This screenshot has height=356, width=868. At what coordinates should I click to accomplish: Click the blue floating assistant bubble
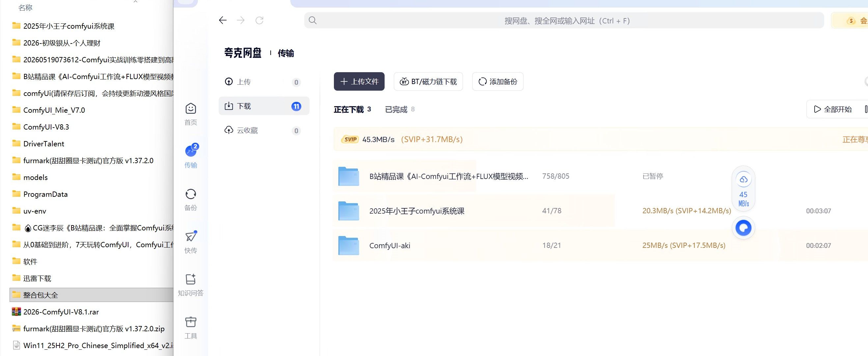(x=743, y=228)
